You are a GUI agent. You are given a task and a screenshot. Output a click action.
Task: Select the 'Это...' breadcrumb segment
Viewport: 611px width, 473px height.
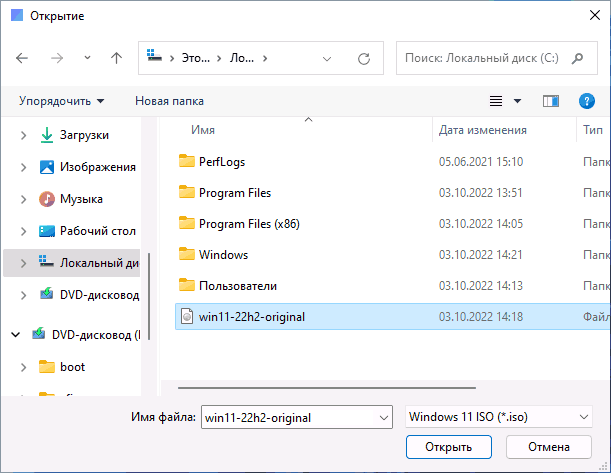[x=196, y=58]
